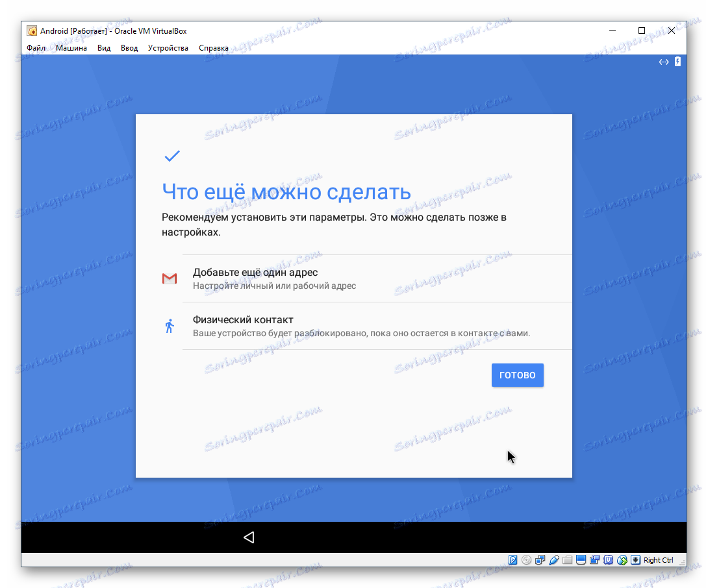The width and height of the screenshot is (708, 588).
Task: Click the blue checkmark above the heading
Action: tap(172, 156)
